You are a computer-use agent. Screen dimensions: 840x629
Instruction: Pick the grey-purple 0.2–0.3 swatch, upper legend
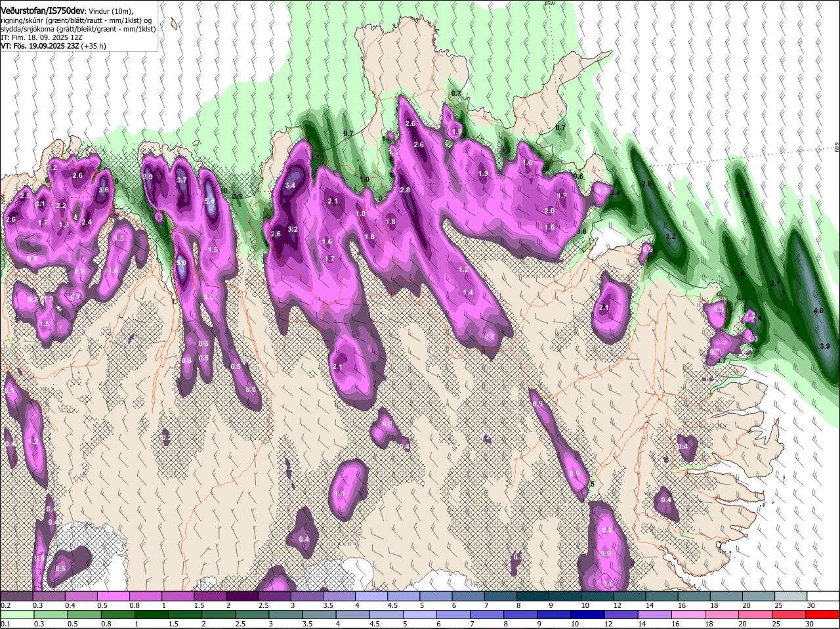click(16, 596)
